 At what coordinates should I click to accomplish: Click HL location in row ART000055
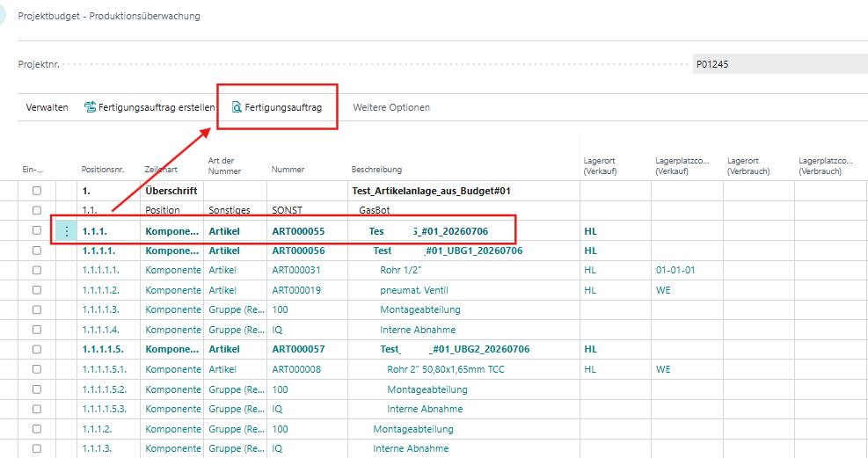tap(591, 231)
